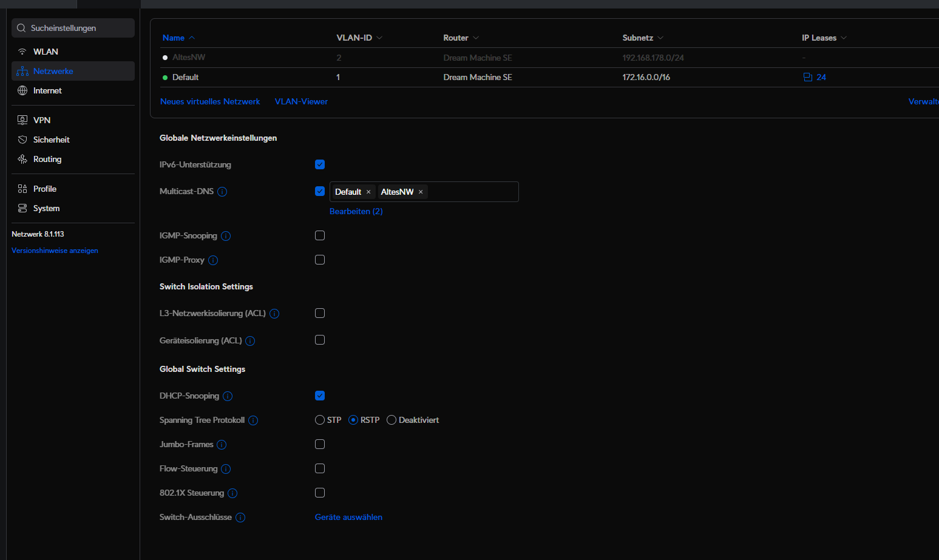Enable 802.1X Steuerung checkbox
Viewport: 939px width, 560px height.
pyautogui.click(x=320, y=493)
